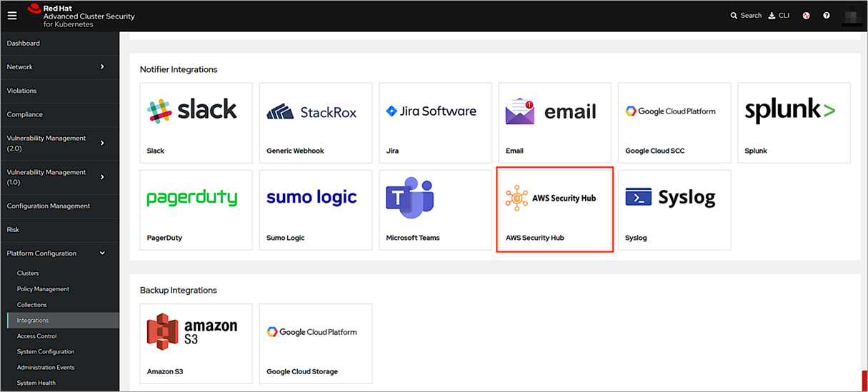Open the Slack notifier integration tile
The image size is (868, 392).
[196, 123]
